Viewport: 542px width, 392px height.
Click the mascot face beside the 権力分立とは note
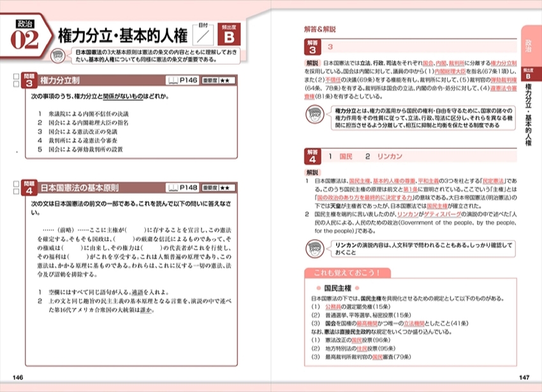314,114
